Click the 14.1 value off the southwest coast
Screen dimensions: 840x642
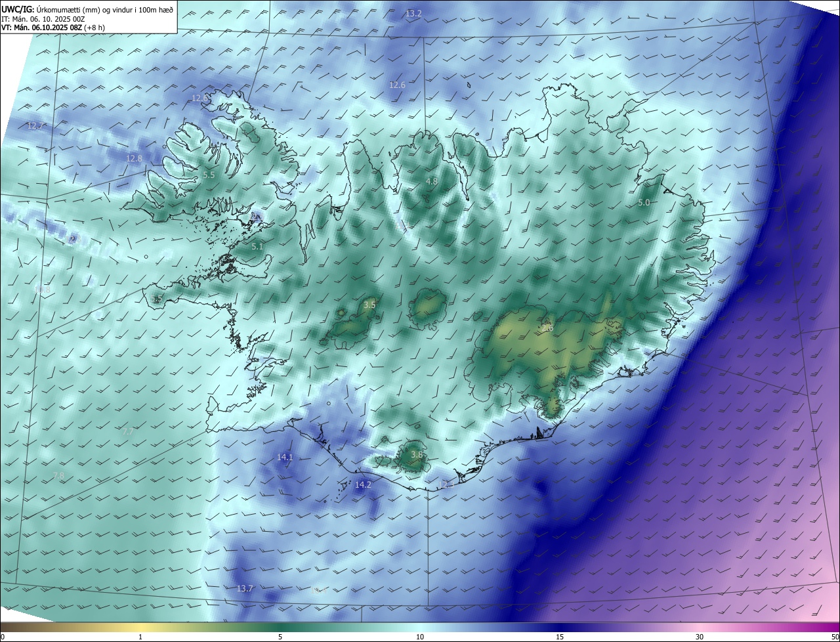285,457
